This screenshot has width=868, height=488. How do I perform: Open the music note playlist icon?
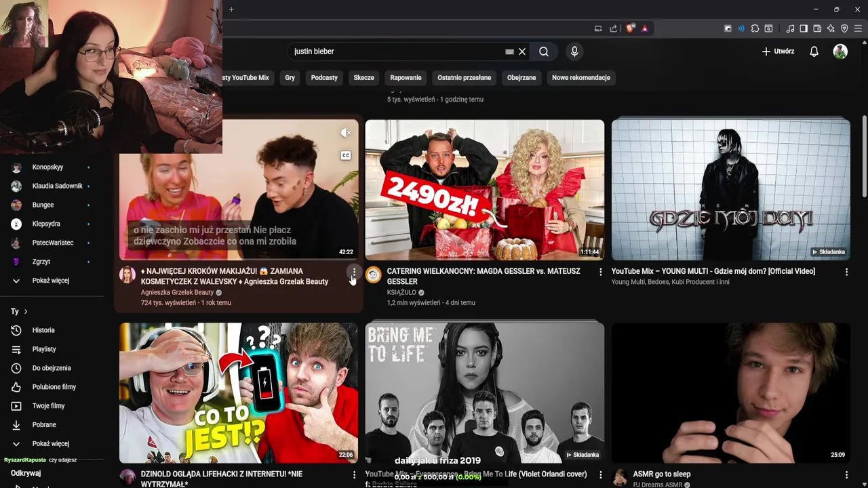tap(790, 28)
